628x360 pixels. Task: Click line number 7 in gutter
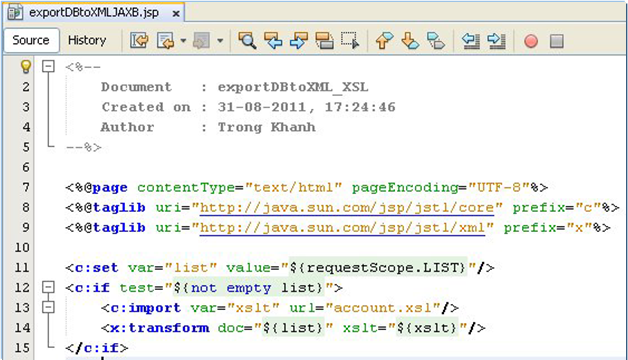pyautogui.click(x=26, y=187)
